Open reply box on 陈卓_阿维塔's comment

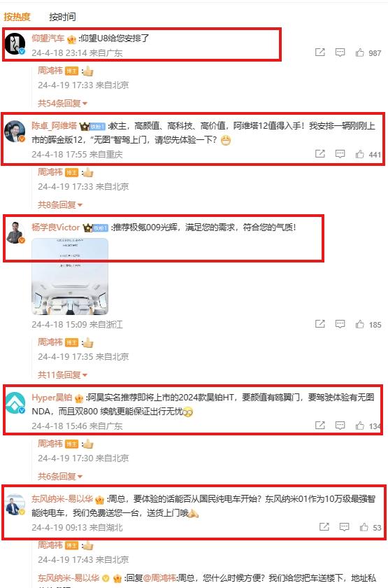click(340, 154)
